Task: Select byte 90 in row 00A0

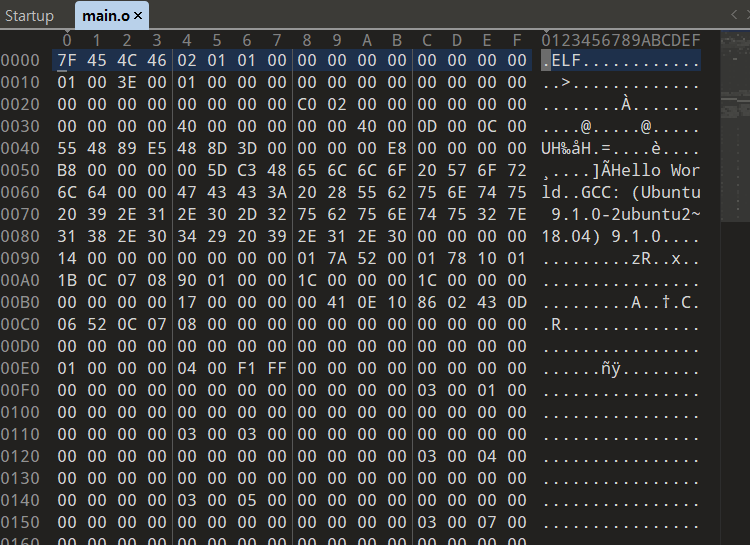Action: point(187,280)
